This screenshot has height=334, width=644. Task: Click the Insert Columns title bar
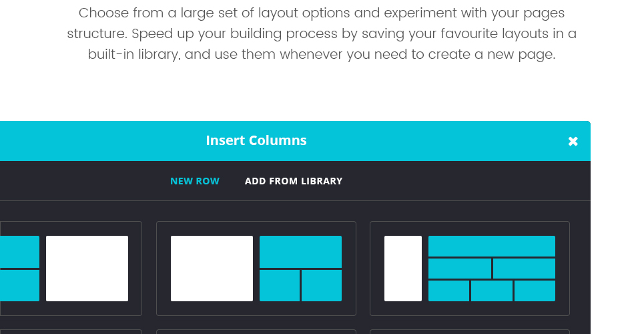pyautogui.click(x=295, y=141)
